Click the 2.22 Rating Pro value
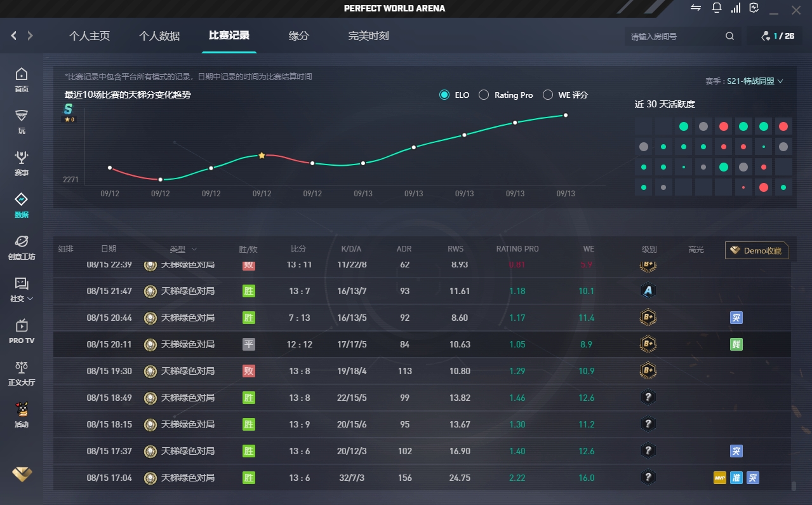Screen dimensions: 812x505 [x=517, y=478]
